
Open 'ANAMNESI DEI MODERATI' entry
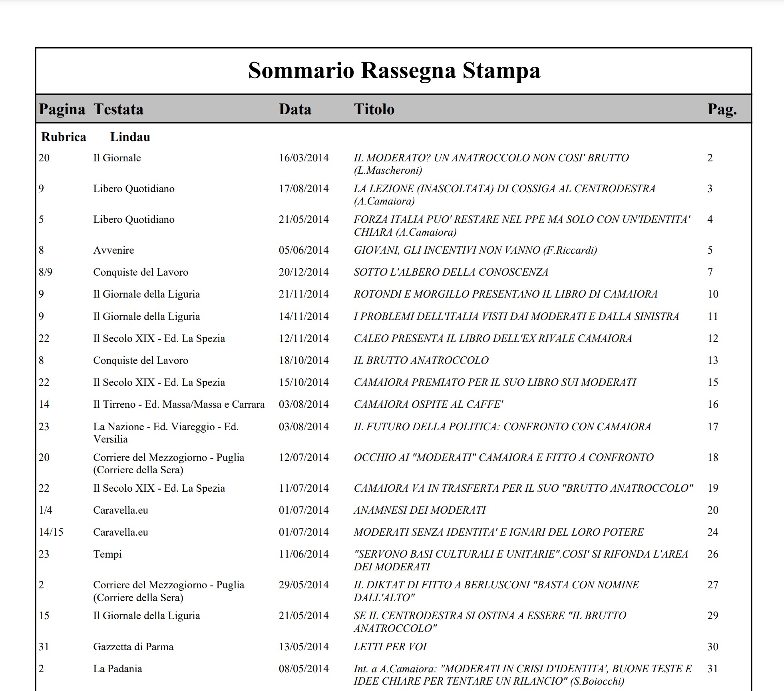420,510
